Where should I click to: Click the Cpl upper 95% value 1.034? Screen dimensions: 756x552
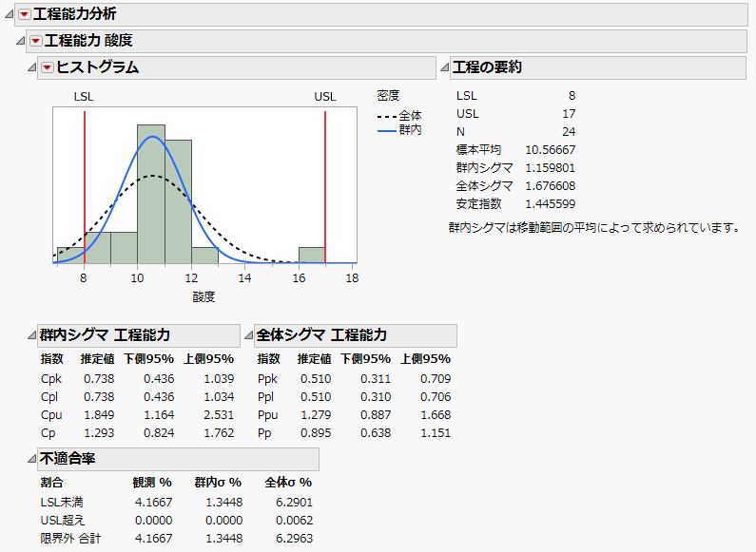click(219, 397)
